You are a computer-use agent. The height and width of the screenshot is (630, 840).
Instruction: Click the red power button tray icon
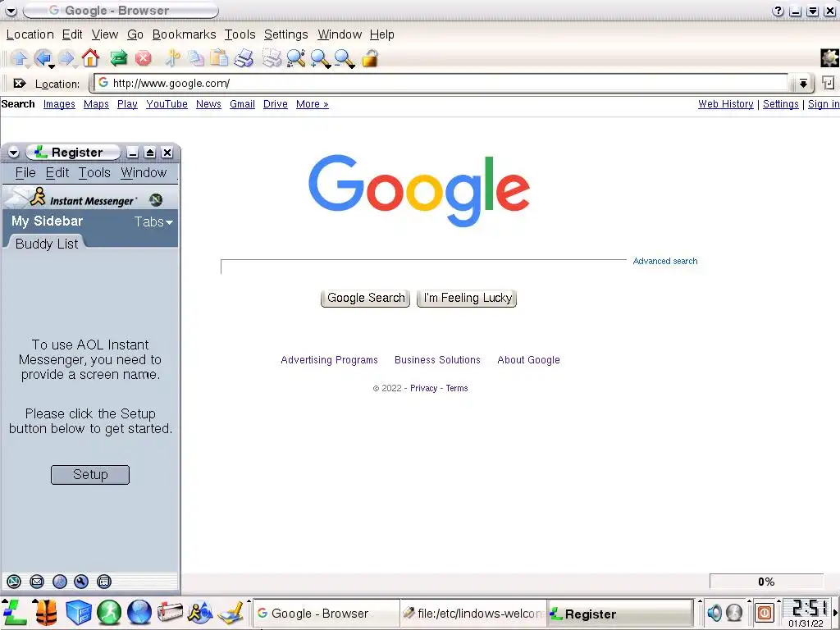point(765,612)
